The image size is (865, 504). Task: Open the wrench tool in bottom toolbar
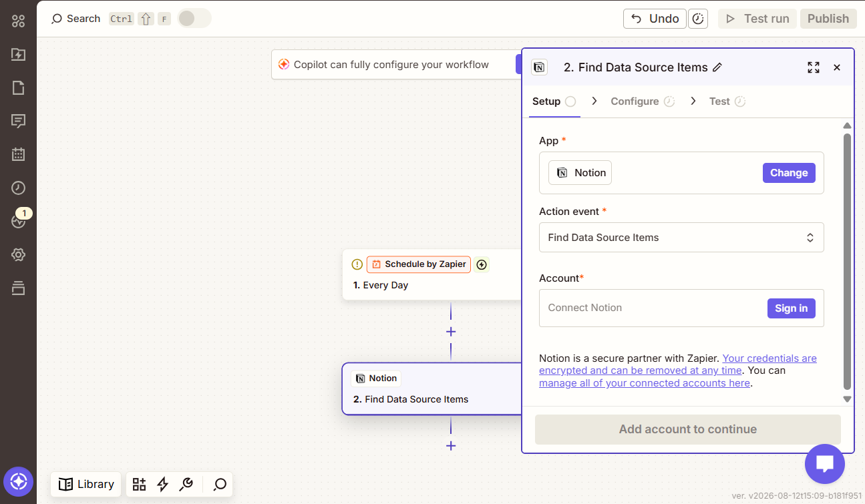[x=186, y=485]
